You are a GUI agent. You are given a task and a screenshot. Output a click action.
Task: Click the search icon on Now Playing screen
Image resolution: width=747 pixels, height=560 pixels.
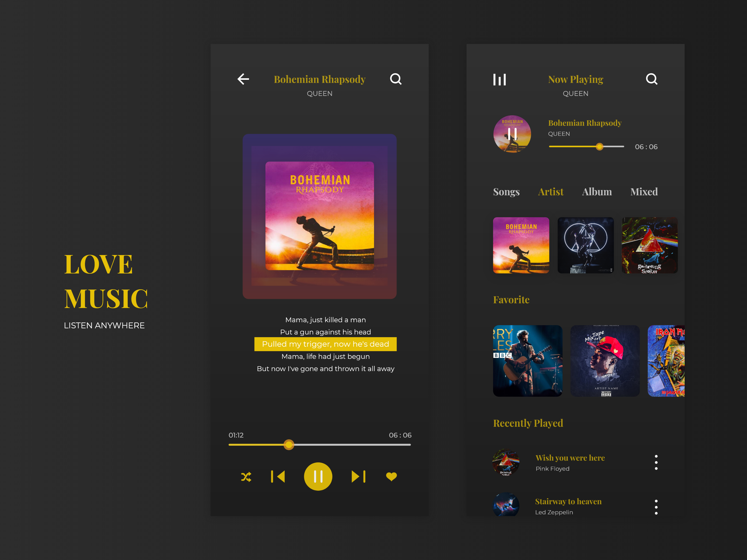pyautogui.click(x=652, y=79)
